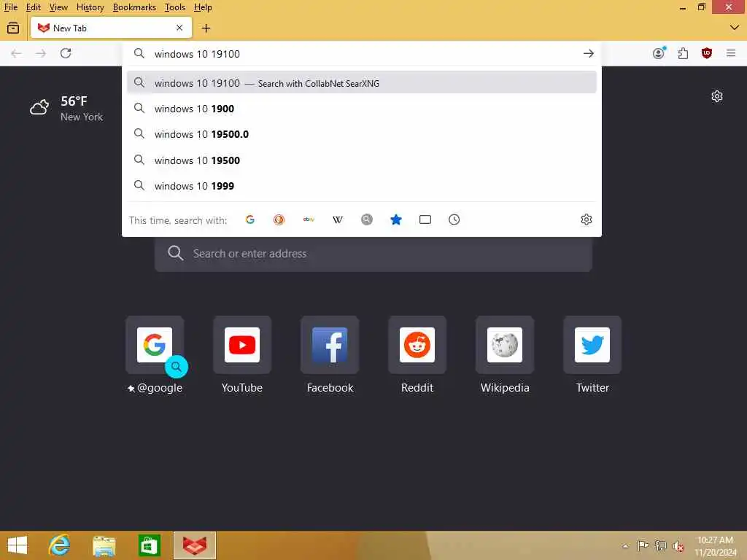Search history with the clock icon
The width and height of the screenshot is (747, 560).
454,219
